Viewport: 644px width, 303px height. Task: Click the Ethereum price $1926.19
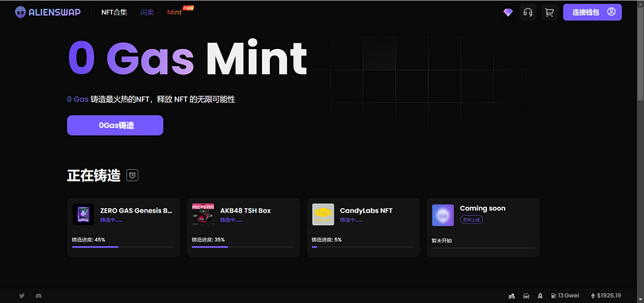coord(606,295)
